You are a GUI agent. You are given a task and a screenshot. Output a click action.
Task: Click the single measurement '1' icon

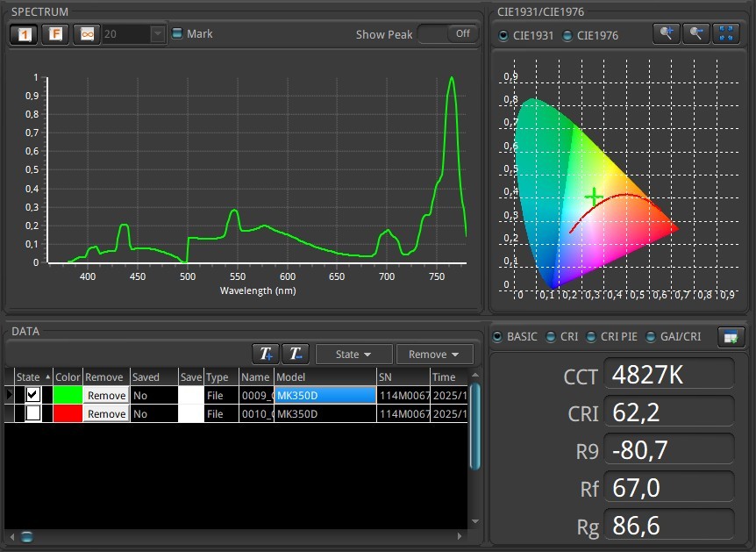[25, 34]
